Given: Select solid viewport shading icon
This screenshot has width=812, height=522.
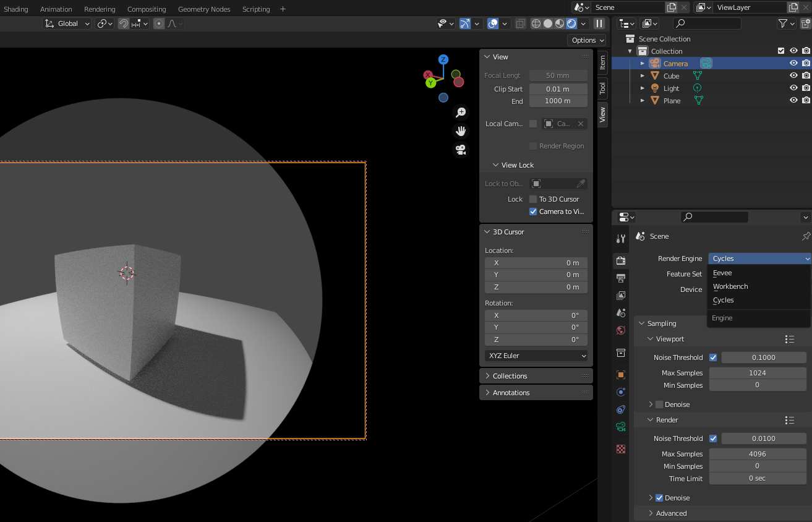Looking at the screenshot, I should click(x=548, y=24).
